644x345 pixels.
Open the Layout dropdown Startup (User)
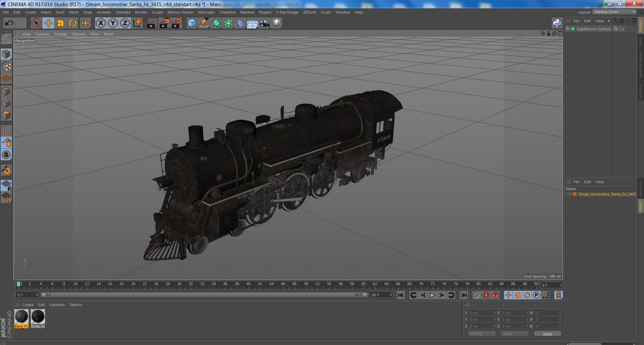coord(614,12)
